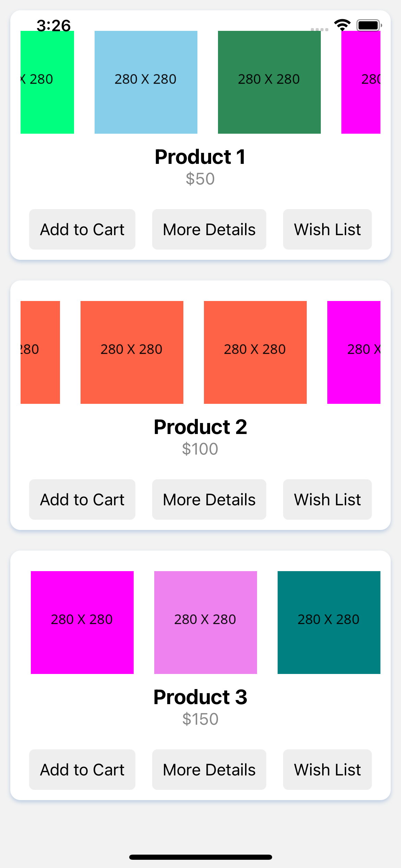The width and height of the screenshot is (401, 868).
Task: Tap the light blue Product 1 image
Action: click(x=146, y=81)
